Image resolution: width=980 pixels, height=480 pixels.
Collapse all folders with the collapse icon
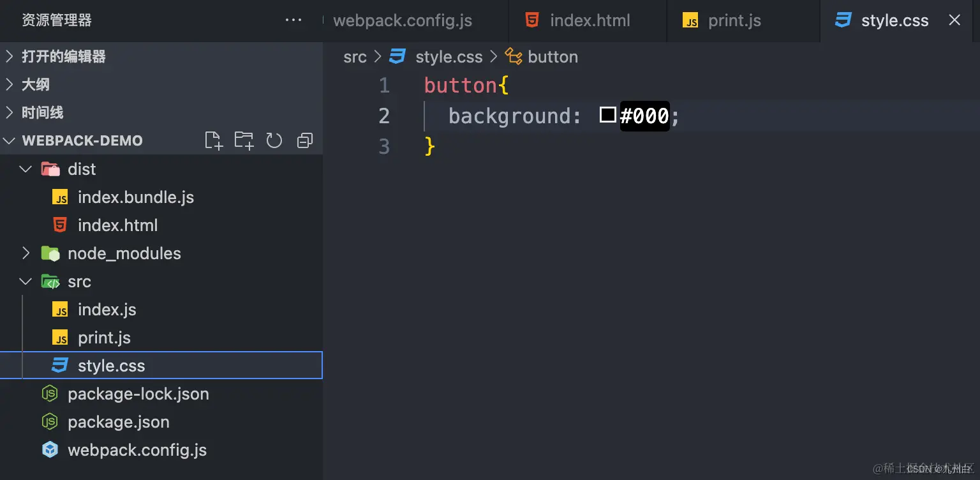(305, 140)
